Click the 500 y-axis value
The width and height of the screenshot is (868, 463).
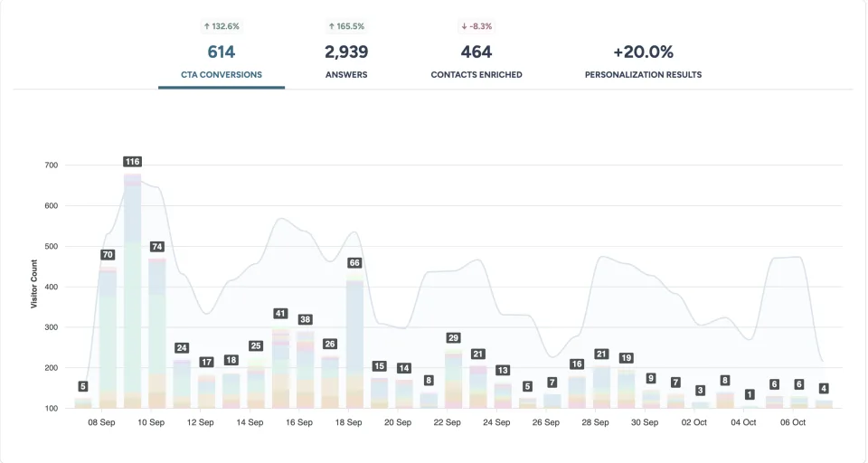tap(51, 247)
